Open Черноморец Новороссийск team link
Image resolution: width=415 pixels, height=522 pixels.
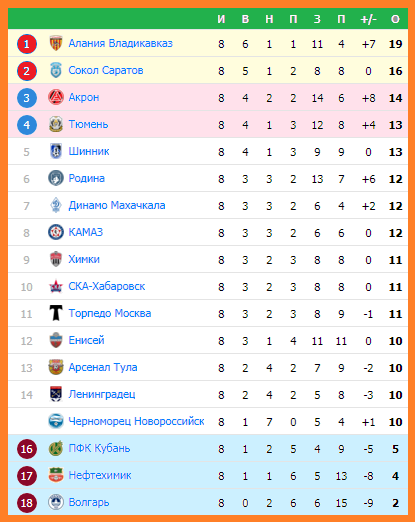click(136, 421)
